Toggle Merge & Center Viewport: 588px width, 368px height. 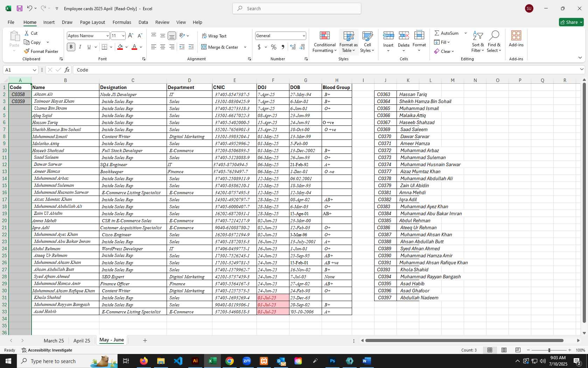(220, 47)
